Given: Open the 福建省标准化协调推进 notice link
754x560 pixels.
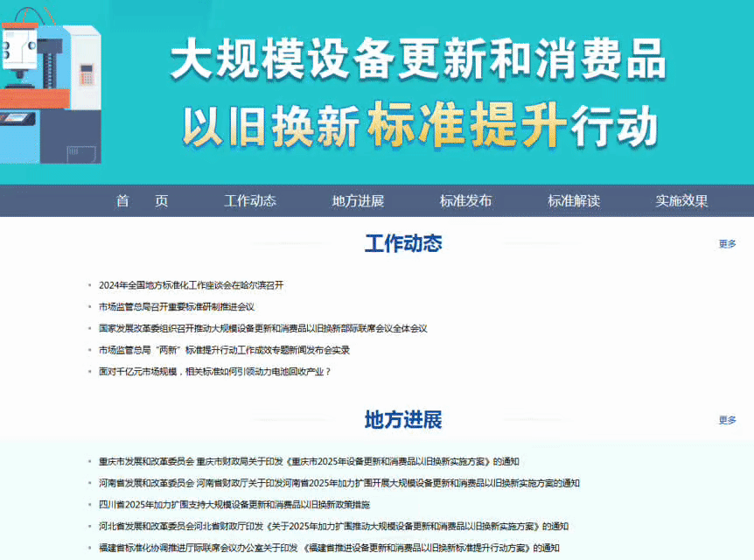Looking at the screenshot, I should click(x=329, y=549).
